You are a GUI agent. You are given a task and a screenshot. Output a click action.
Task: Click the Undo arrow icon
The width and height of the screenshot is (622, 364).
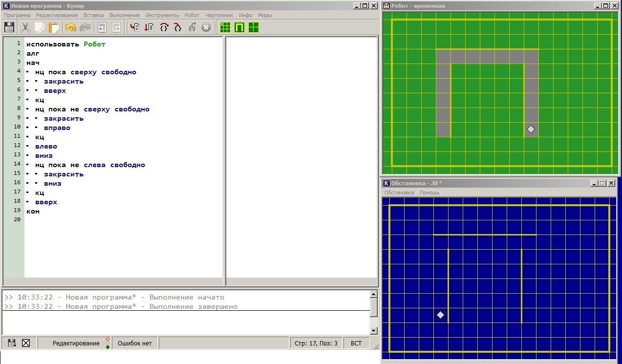(70, 27)
